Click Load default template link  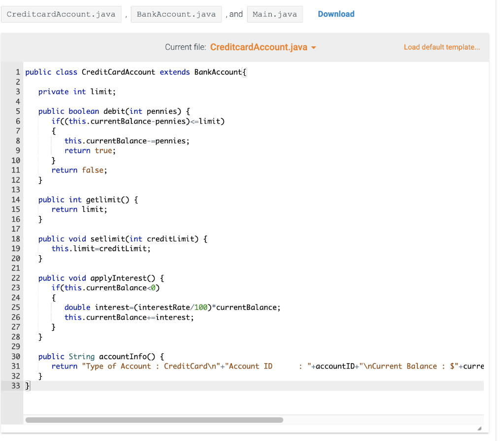[x=441, y=47]
